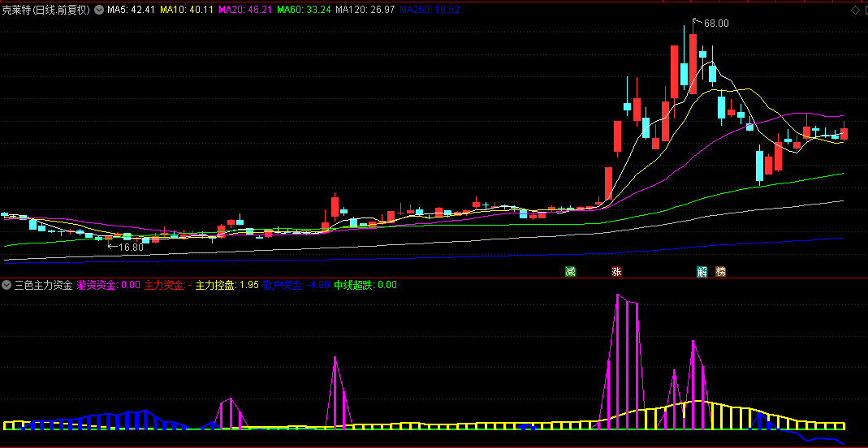The width and height of the screenshot is (868, 448).
Task: Click the 68.00 high price label
Action: point(716,24)
